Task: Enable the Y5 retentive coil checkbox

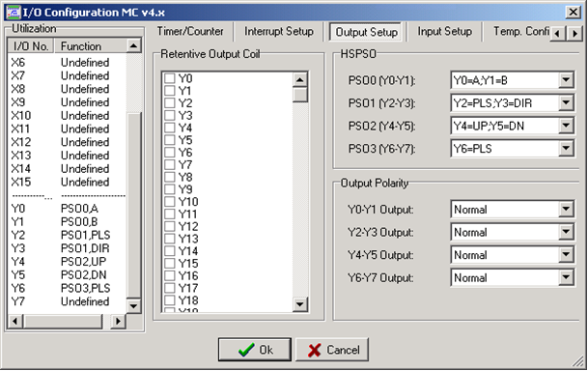Action: pyautogui.click(x=170, y=140)
